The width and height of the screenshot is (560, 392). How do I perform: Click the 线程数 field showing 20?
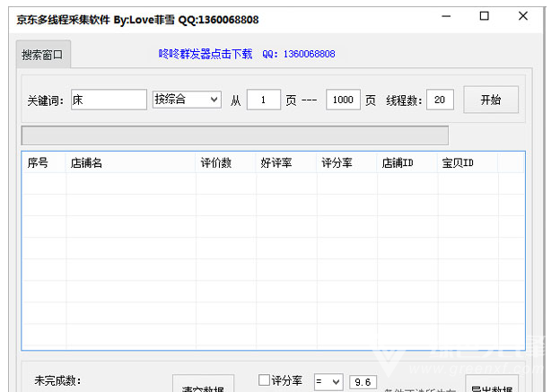pyautogui.click(x=440, y=100)
